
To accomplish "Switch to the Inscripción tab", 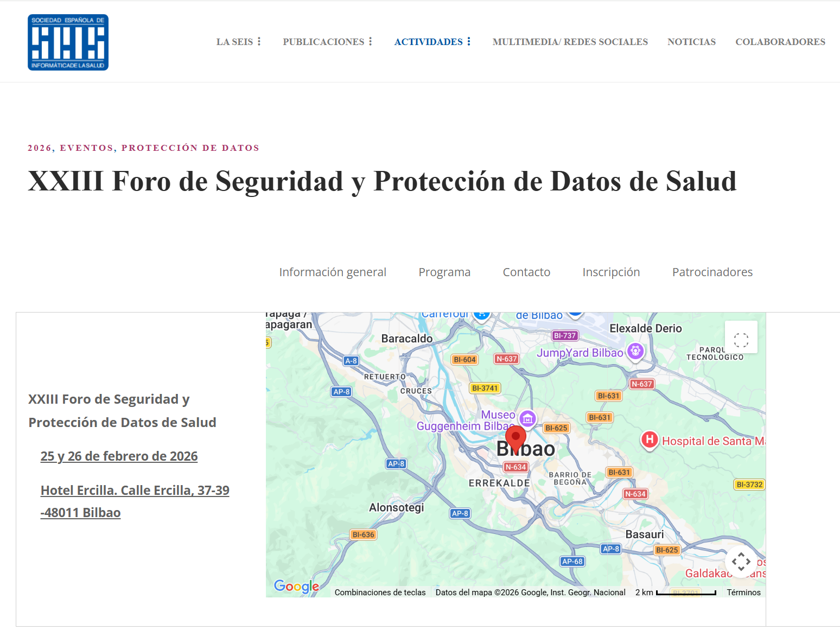I will pos(611,272).
